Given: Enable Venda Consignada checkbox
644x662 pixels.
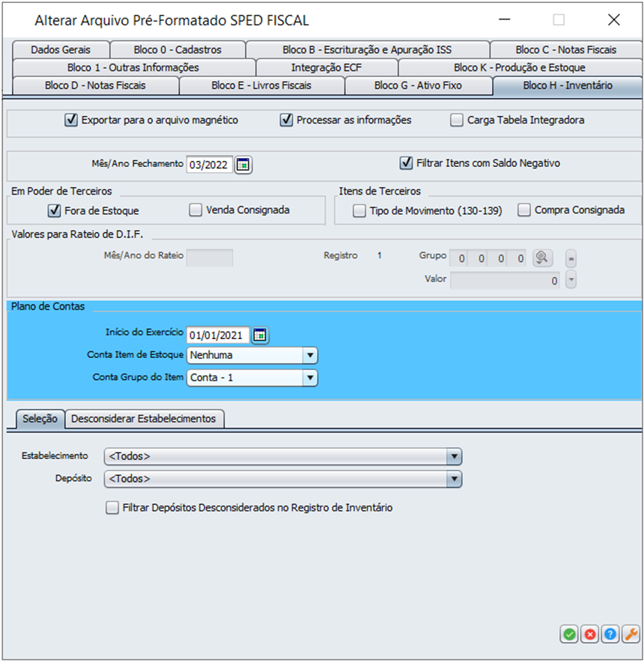Looking at the screenshot, I should 195,210.
